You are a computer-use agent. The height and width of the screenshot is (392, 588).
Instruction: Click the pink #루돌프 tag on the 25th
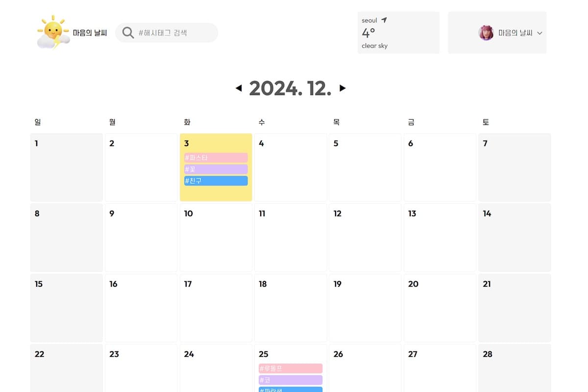[291, 368]
